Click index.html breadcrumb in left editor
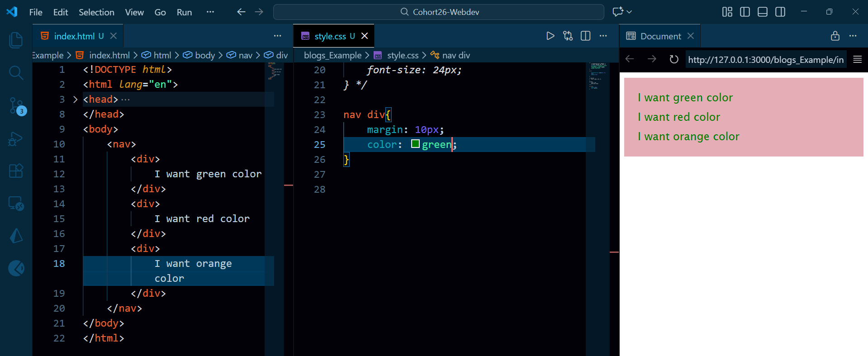 103,55
